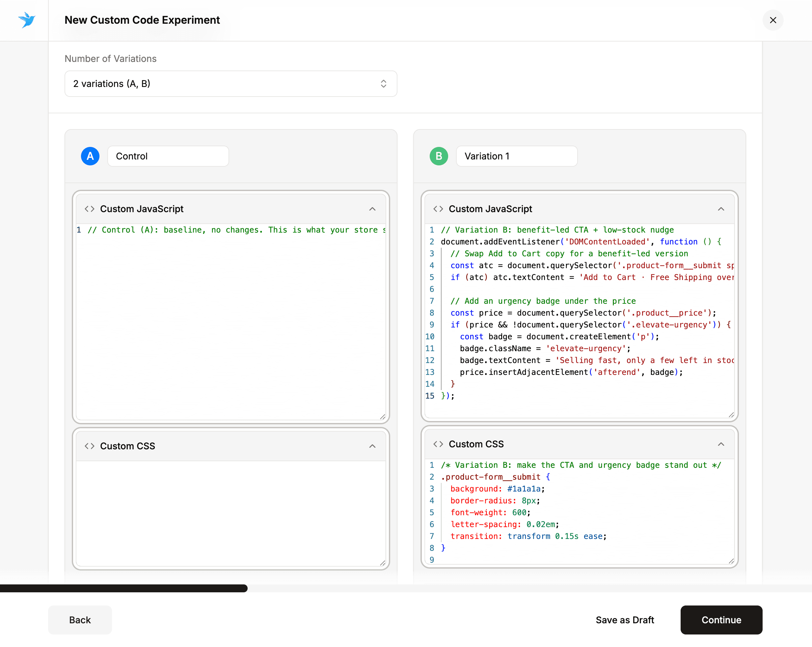812x647 pixels.
Task: Go back with the Back button
Action: 80,619
